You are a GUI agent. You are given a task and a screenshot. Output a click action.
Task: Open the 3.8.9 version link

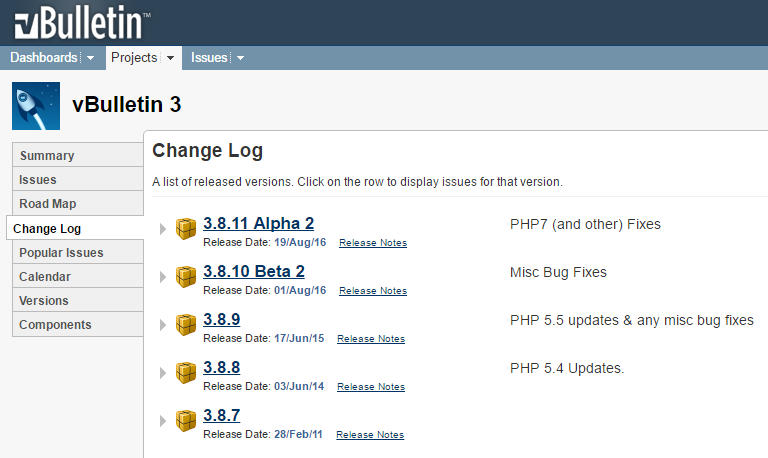point(221,319)
